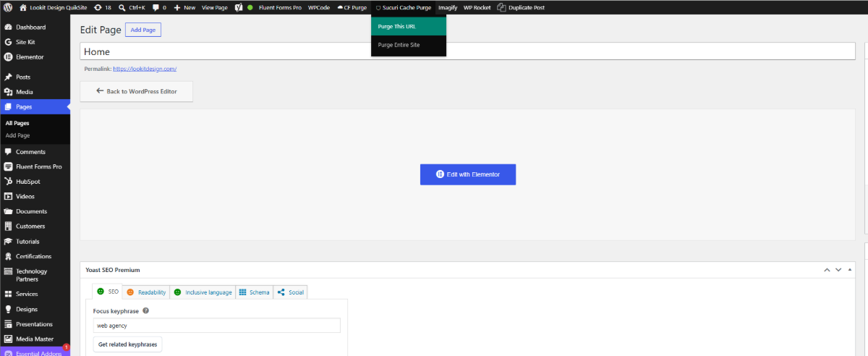
Task: Click the Focus keyphrase help icon
Action: (x=146, y=310)
